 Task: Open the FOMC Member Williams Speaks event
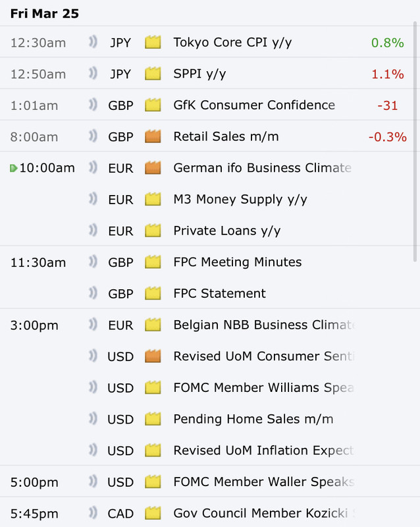coord(263,387)
